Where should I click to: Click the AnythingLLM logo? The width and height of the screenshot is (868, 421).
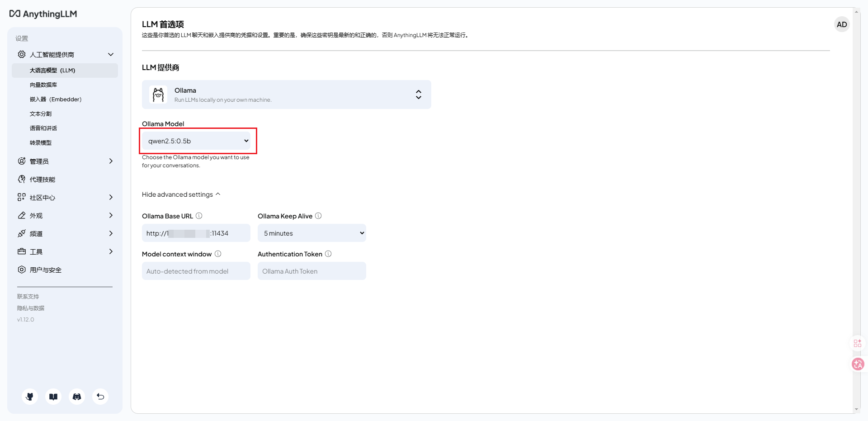(x=43, y=14)
